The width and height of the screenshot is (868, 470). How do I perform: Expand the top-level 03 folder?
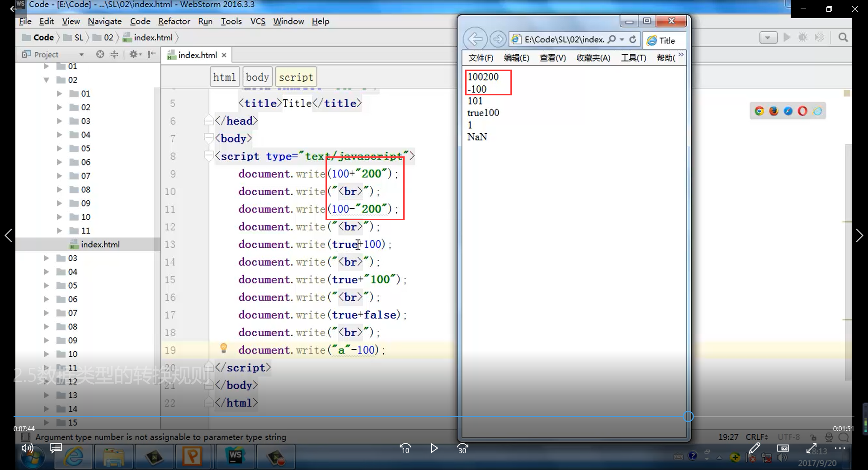point(46,258)
